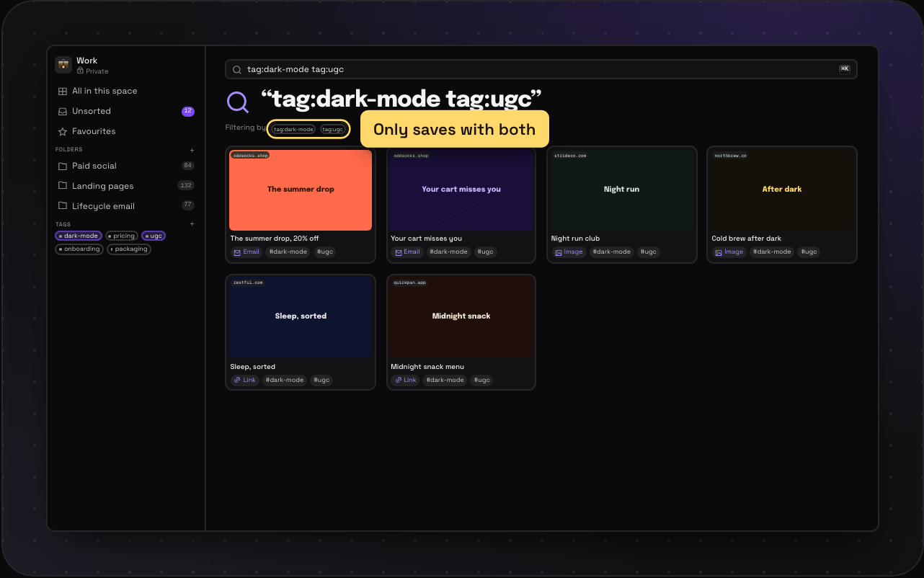Image resolution: width=924 pixels, height=578 pixels.
Task: Open the Landing pages folder
Action: (125, 186)
